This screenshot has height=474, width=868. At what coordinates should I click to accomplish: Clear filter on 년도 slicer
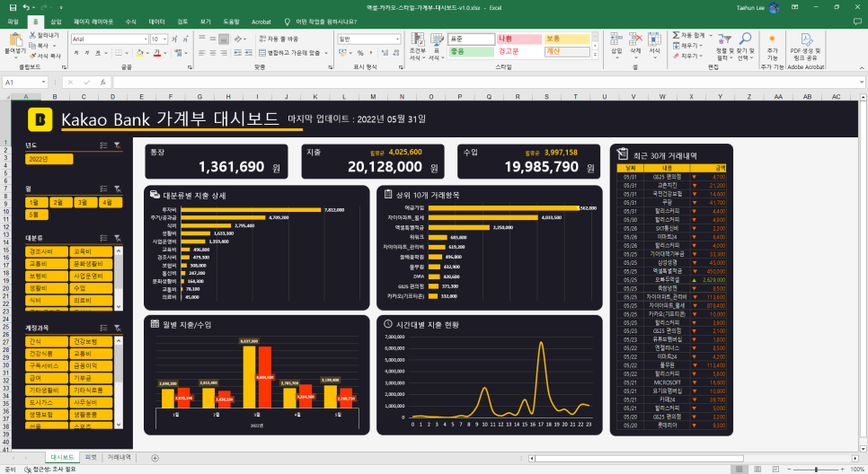click(118, 145)
